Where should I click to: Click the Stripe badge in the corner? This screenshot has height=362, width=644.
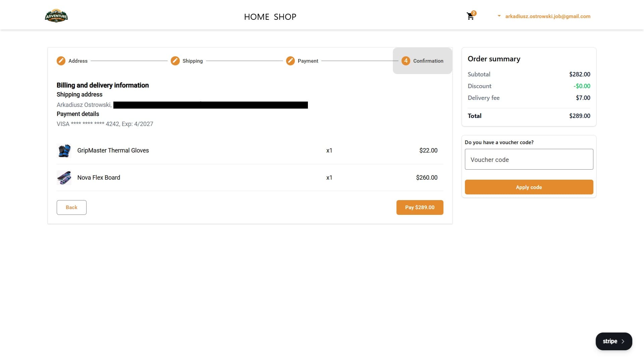coord(613,341)
